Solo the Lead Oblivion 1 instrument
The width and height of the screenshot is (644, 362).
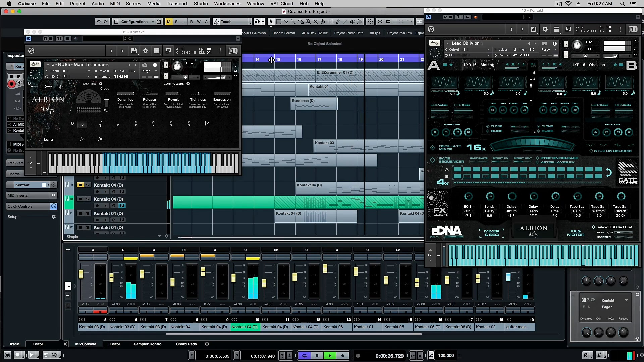pos(566,44)
